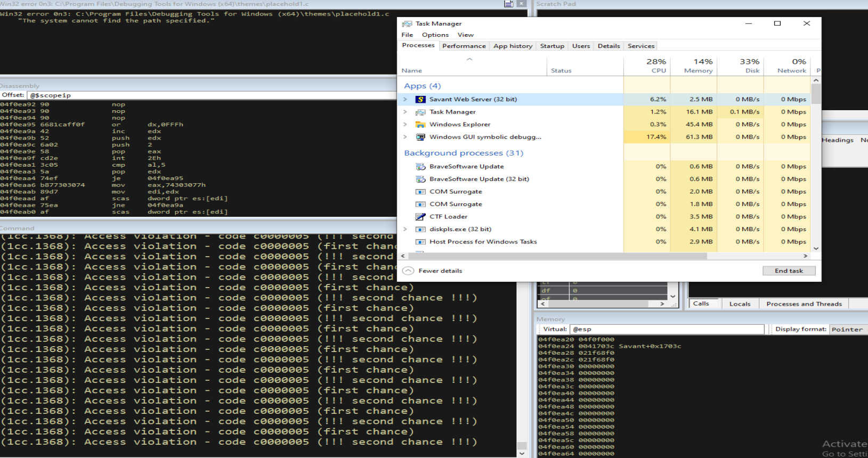
Task: Switch to the App history tab
Action: click(513, 46)
